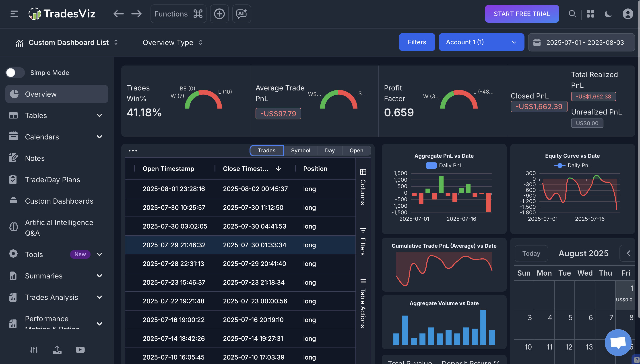Click the upload import icon

[x=57, y=350]
